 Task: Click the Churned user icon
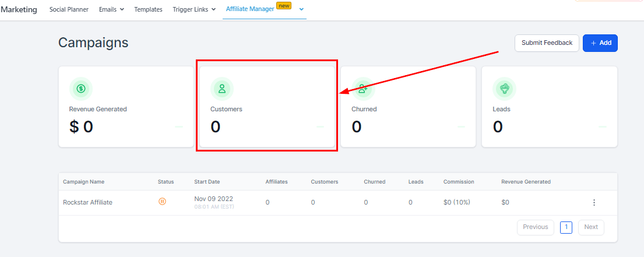363,89
